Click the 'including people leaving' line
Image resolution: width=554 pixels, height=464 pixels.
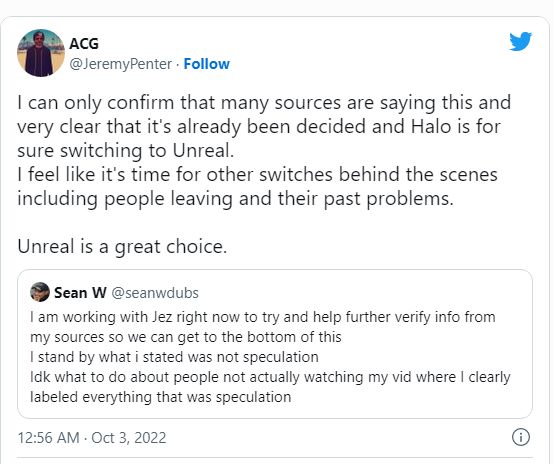(235, 199)
